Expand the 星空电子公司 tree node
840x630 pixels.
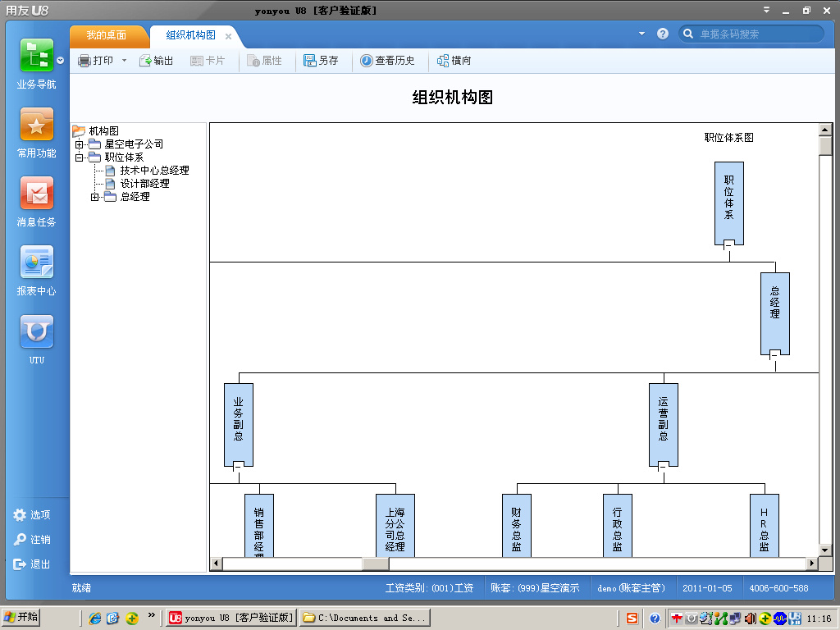click(x=80, y=144)
